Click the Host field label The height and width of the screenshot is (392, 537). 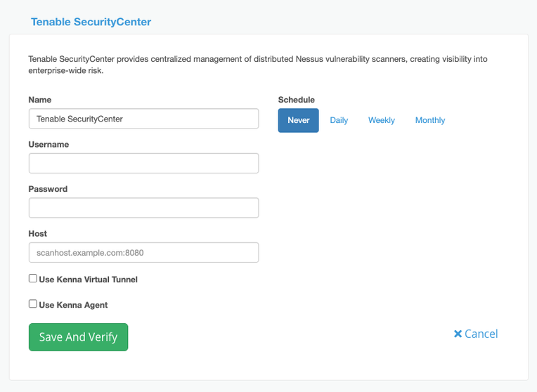38,233
